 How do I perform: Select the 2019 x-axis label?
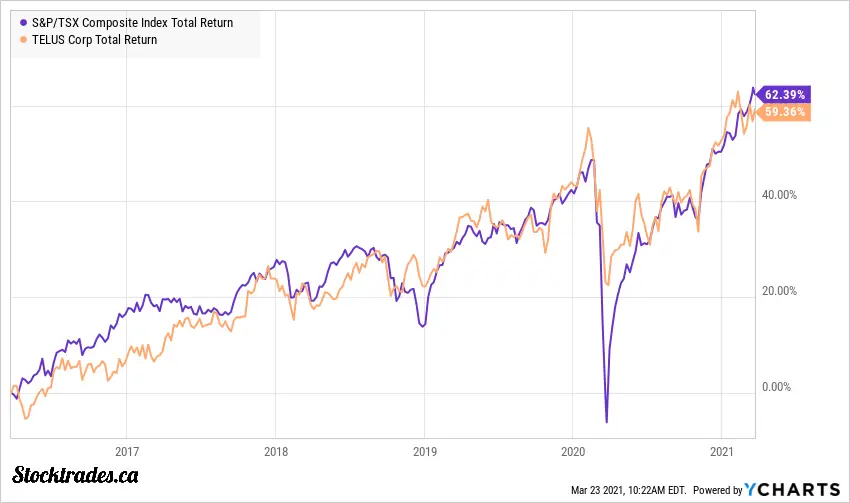click(x=424, y=453)
